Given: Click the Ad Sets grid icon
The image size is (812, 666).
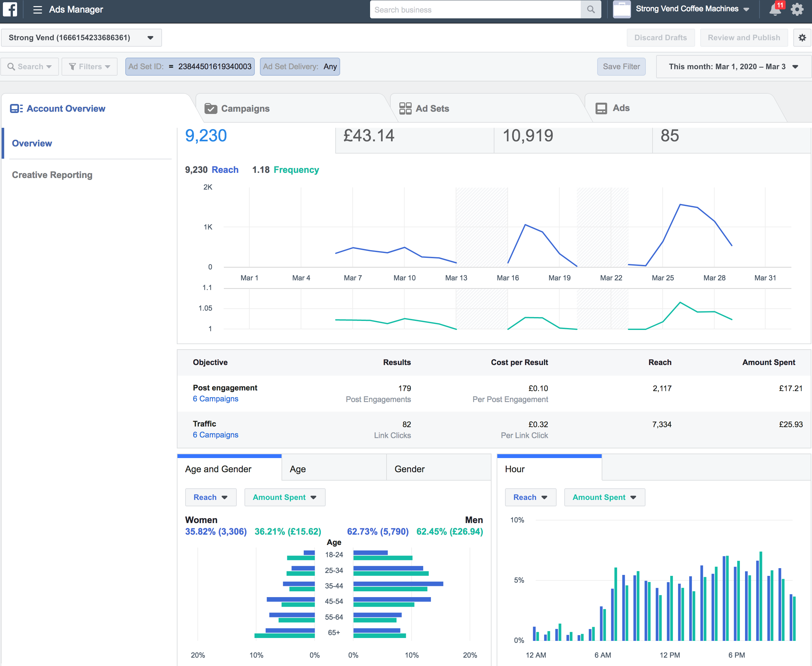Looking at the screenshot, I should 405,108.
